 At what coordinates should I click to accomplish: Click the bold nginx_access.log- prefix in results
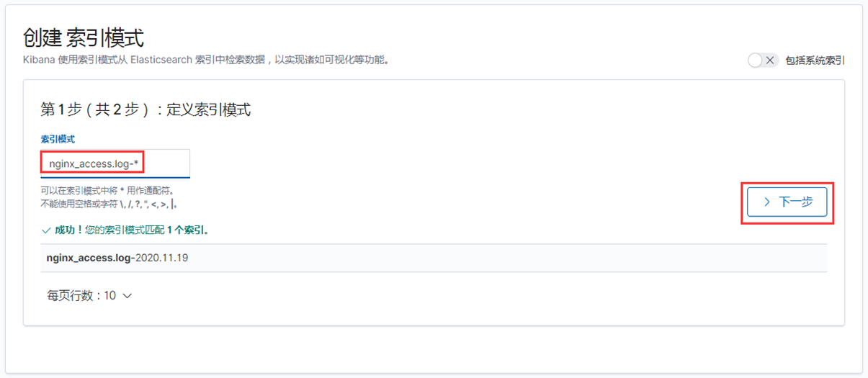[x=91, y=258]
